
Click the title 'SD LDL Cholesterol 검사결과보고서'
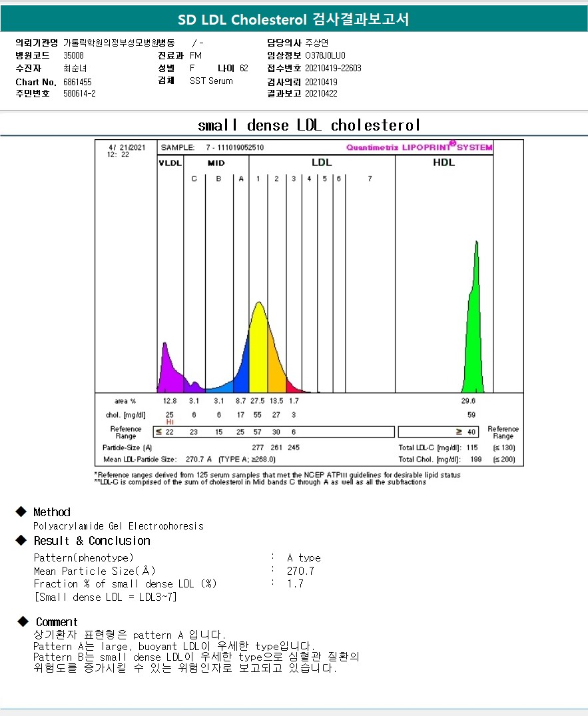tap(293, 19)
